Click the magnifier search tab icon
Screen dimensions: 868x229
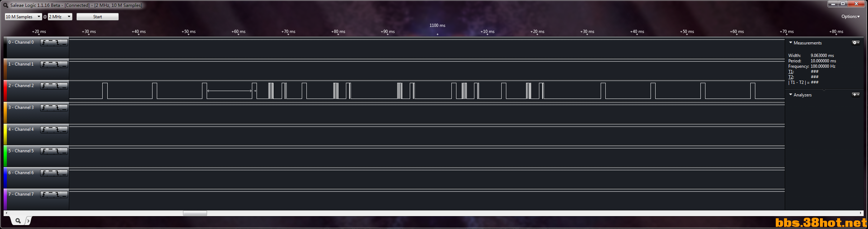point(18,221)
